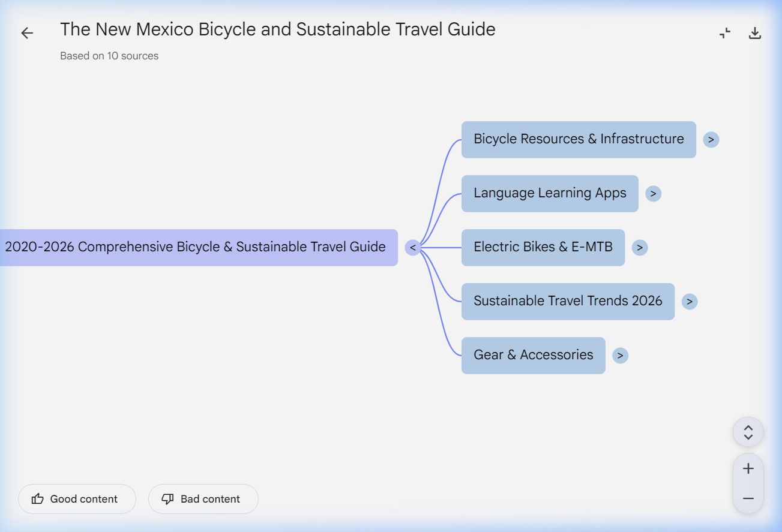Click the back arrow icon

pos(27,33)
